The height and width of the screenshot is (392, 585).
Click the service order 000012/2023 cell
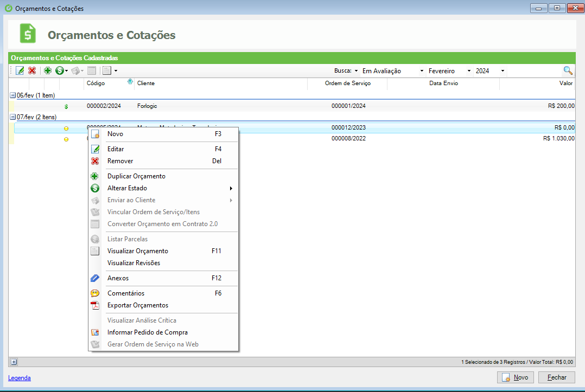click(348, 127)
